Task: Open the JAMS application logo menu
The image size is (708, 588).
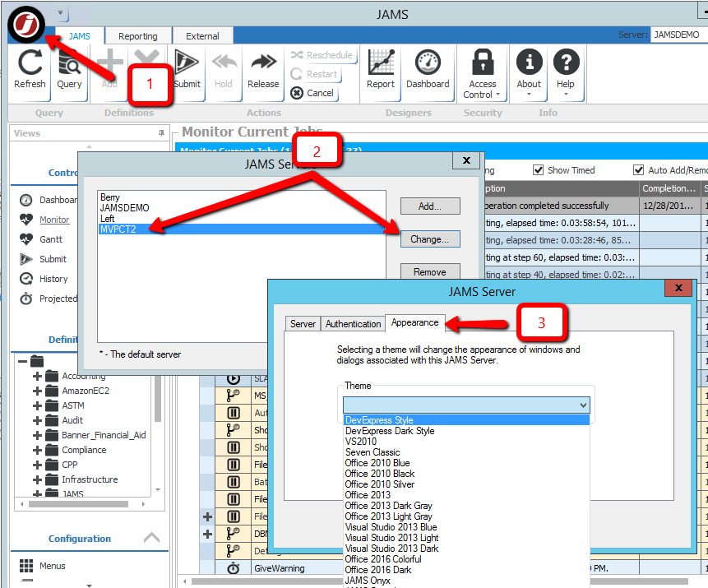Action: coord(25,25)
